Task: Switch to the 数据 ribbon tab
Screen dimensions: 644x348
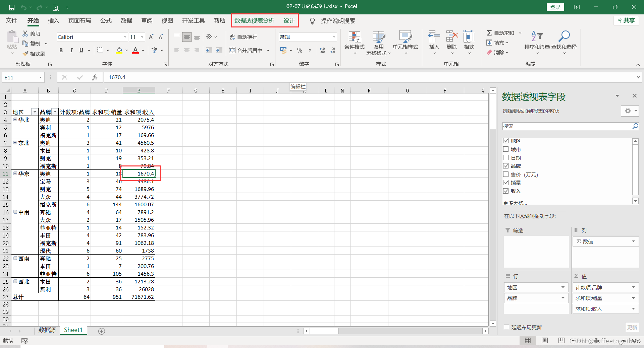Action: (x=126, y=20)
